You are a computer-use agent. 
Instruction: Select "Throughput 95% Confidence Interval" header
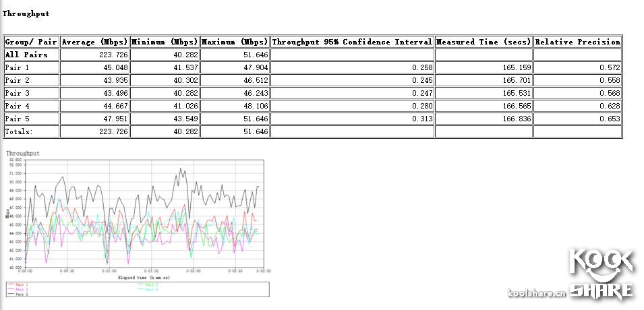tap(353, 42)
